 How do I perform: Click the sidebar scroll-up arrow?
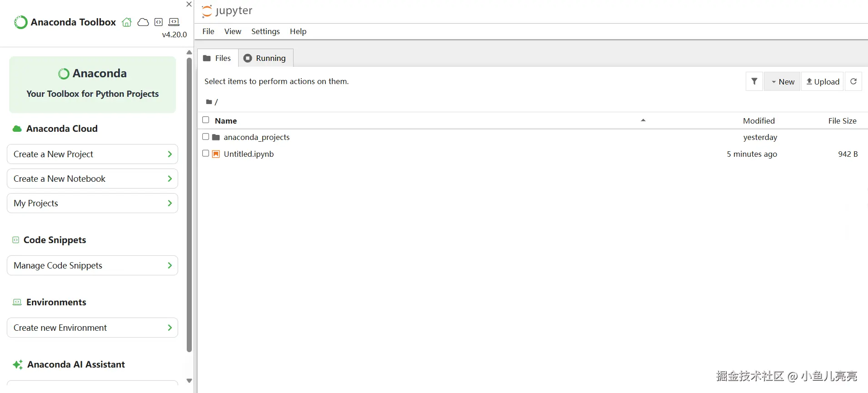(x=189, y=52)
